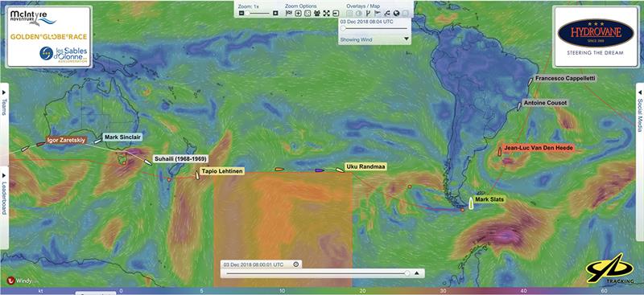The height and width of the screenshot is (295, 644).
Task: Select Jean-Luc Van Den Heede label
Action: [539, 147]
